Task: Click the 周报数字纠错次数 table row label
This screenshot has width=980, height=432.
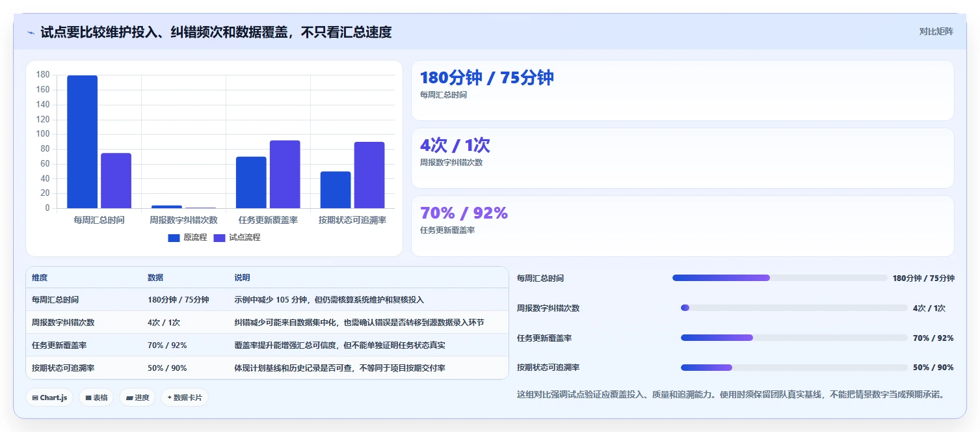Action: 63,322
